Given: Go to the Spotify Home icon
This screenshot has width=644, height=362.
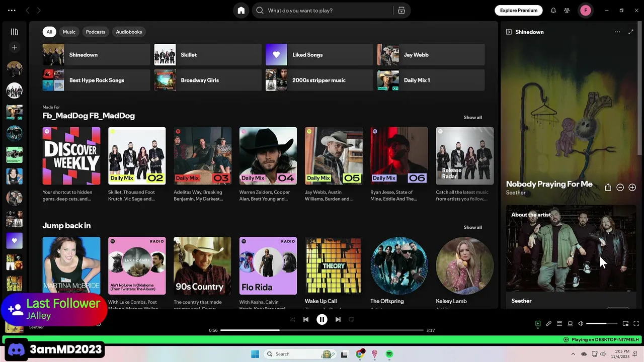Looking at the screenshot, I should coord(241,11).
